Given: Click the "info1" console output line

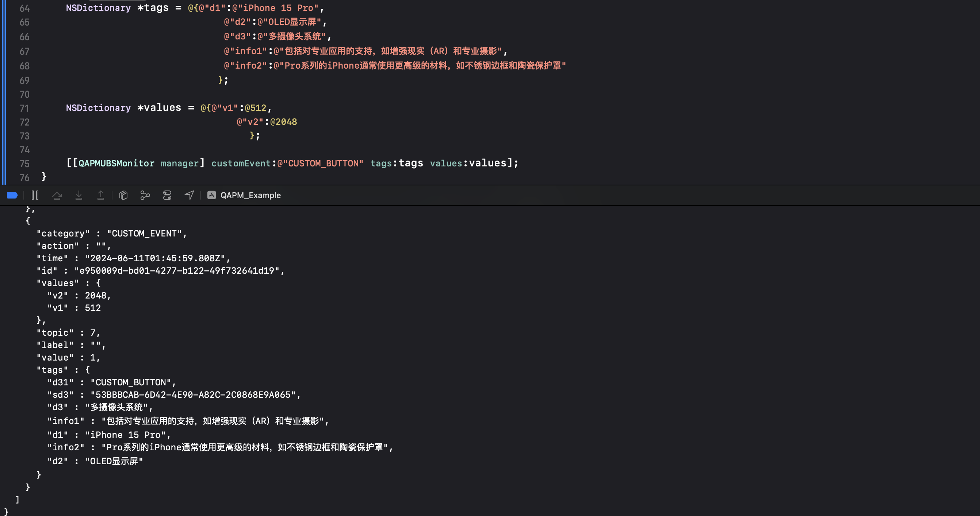Looking at the screenshot, I should click(x=188, y=421).
